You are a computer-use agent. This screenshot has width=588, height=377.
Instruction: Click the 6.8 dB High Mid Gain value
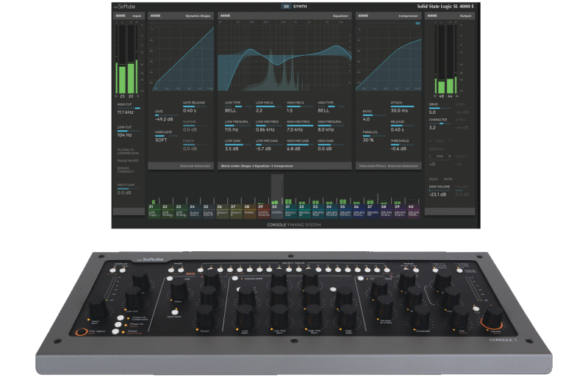[x=293, y=149]
